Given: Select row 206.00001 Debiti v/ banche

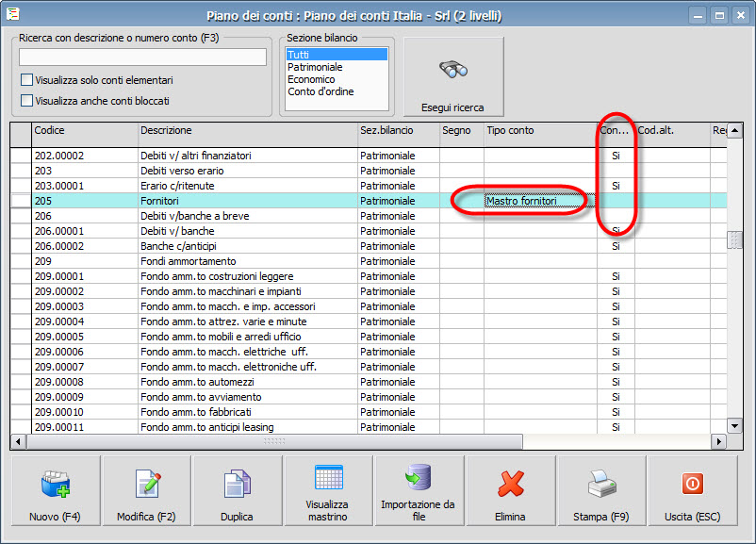Looking at the screenshot, I should (x=369, y=231).
